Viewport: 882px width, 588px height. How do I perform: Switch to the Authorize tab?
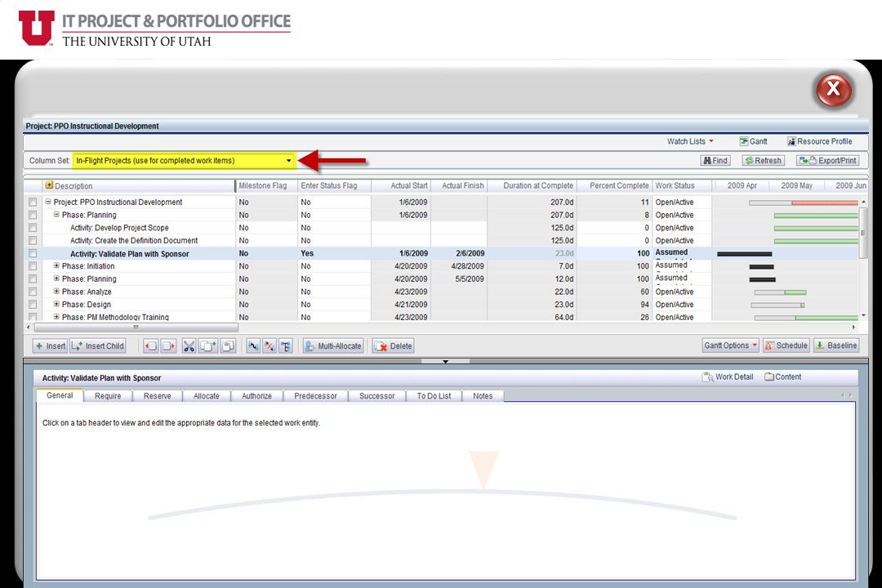coord(256,396)
